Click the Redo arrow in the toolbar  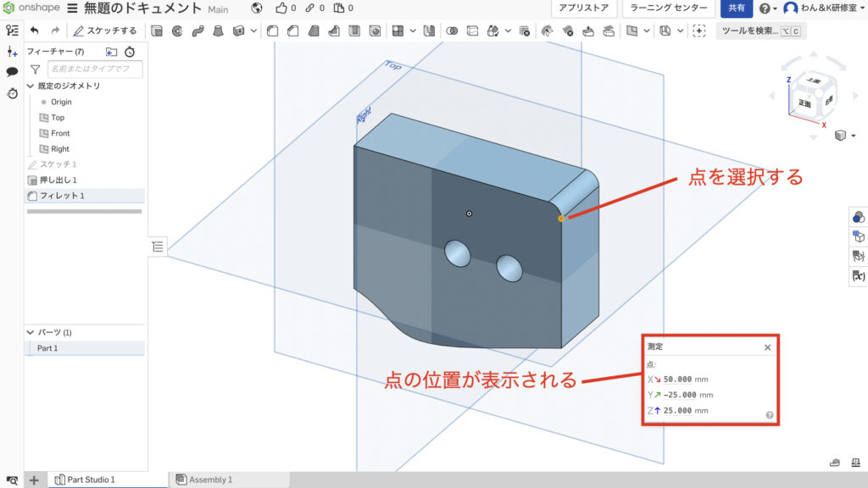tap(55, 31)
